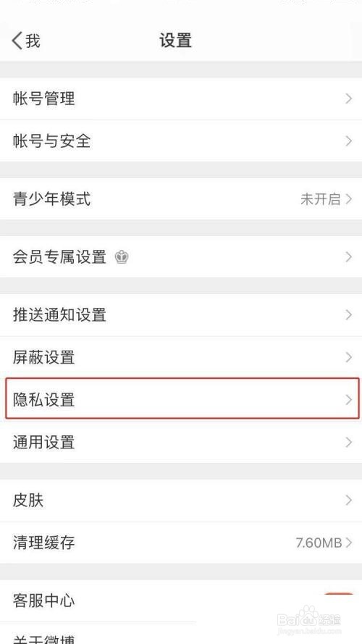The width and height of the screenshot is (362, 644).
Task: Tap the 7.60MB cache size value
Action: point(319,543)
